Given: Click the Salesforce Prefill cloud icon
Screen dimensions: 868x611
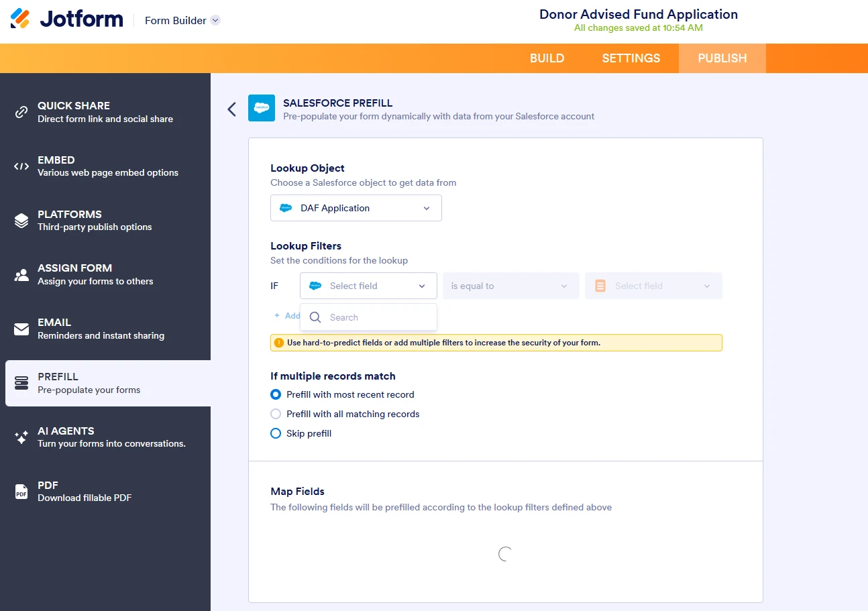Looking at the screenshot, I should coord(261,108).
